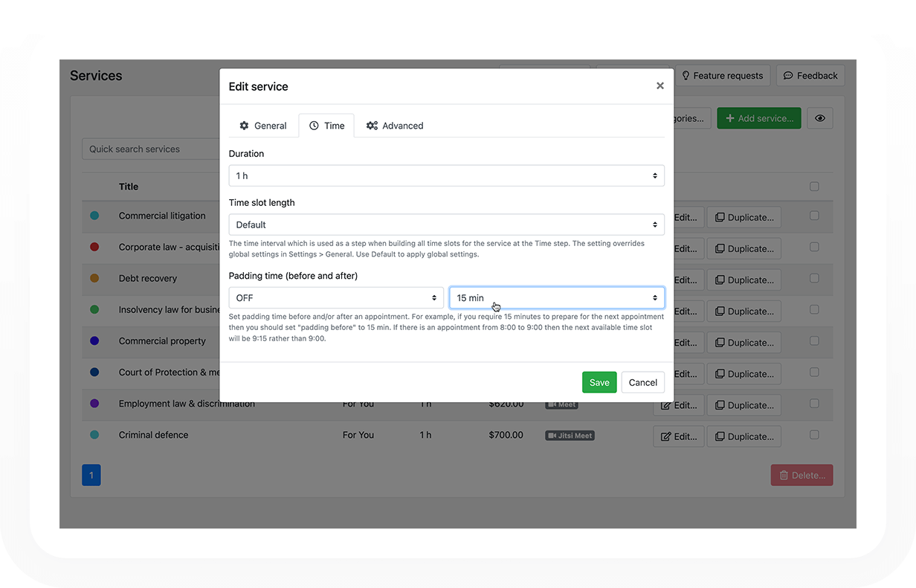Check the select-all checkbox in table header
Screen dimensions: 916x588
point(814,187)
